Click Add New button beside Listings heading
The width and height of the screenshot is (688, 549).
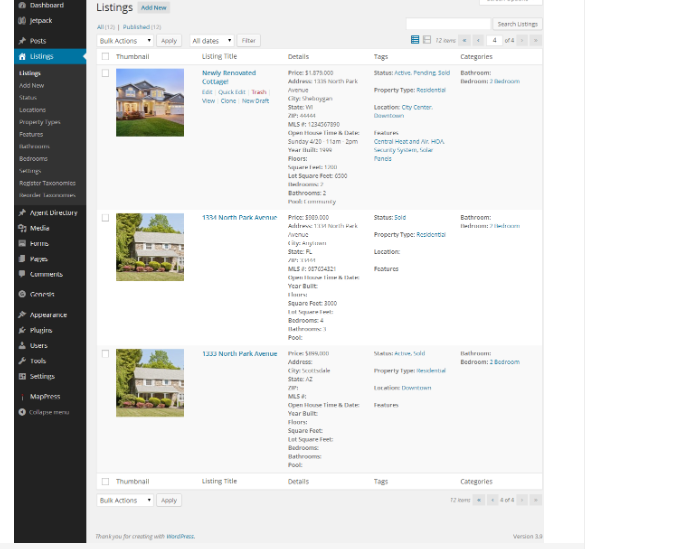pyautogui.click(x=154, y=7)
